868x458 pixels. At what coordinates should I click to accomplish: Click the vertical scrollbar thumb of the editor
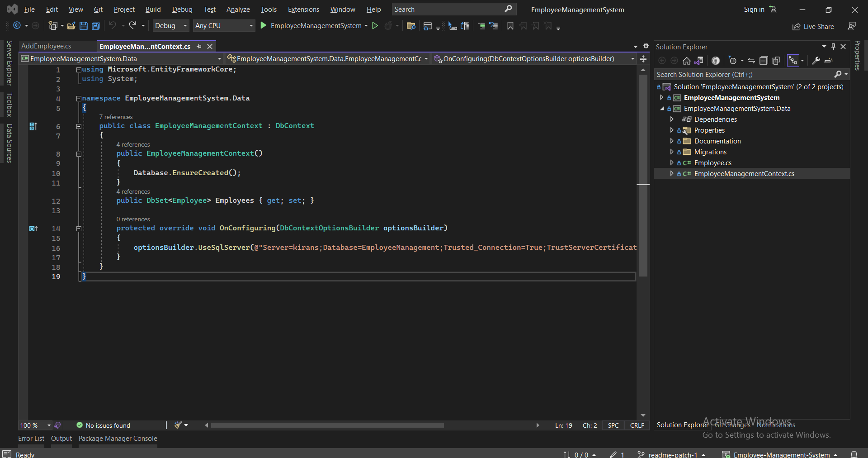click(643, 176)
